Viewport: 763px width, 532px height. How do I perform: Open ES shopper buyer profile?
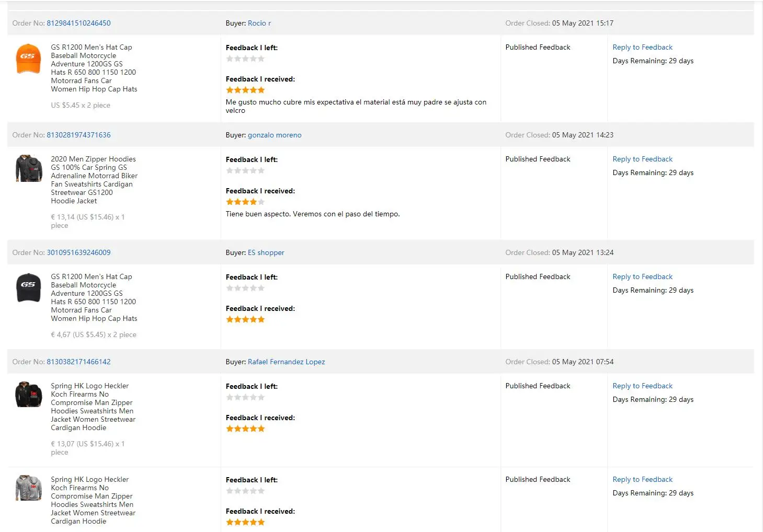pyautogui.click(x=266, y=252)
